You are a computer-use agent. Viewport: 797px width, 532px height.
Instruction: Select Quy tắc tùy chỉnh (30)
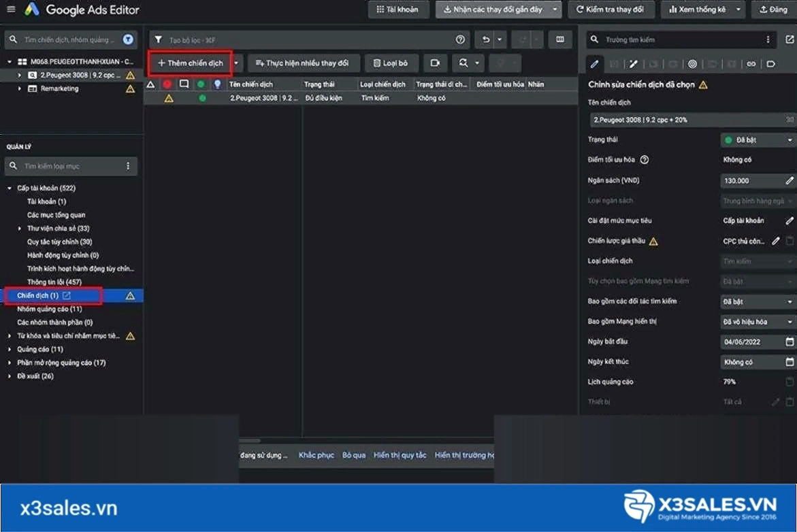(x=59, y=242)
